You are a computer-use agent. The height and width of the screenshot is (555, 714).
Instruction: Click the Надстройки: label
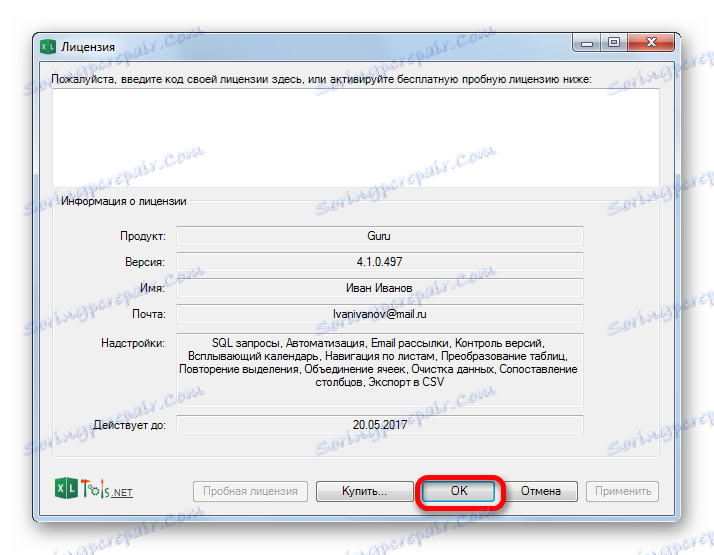pyautogui.click(x=133, y=343)
